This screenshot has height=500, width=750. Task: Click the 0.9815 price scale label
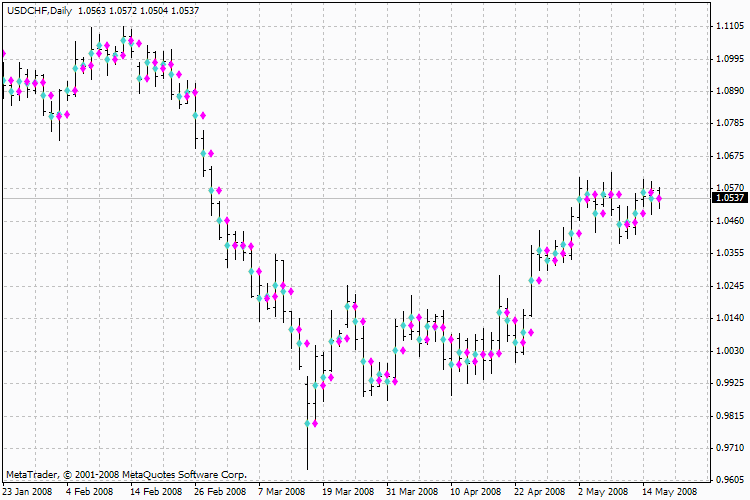click(x=728, y=415)
